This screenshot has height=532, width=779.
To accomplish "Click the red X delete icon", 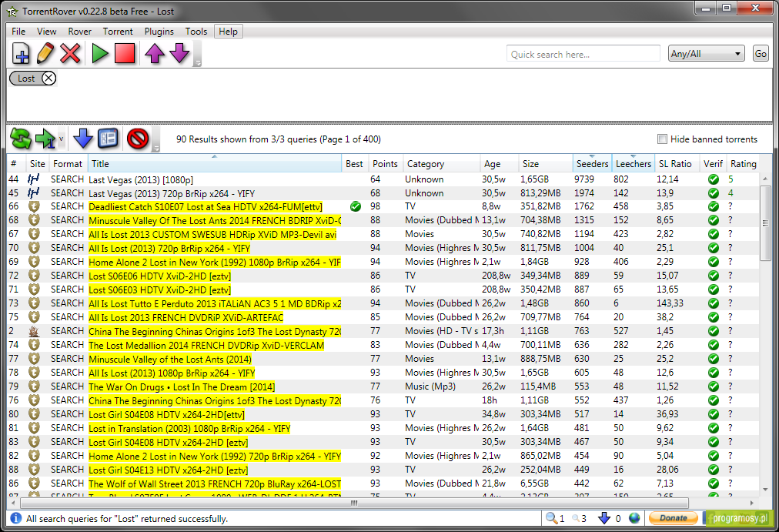I will pos(70,53).
